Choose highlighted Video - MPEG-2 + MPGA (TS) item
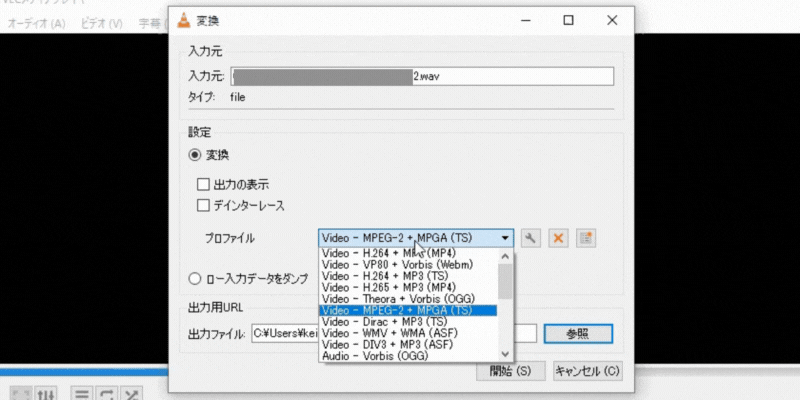The image size is (800, 400). 408,310
